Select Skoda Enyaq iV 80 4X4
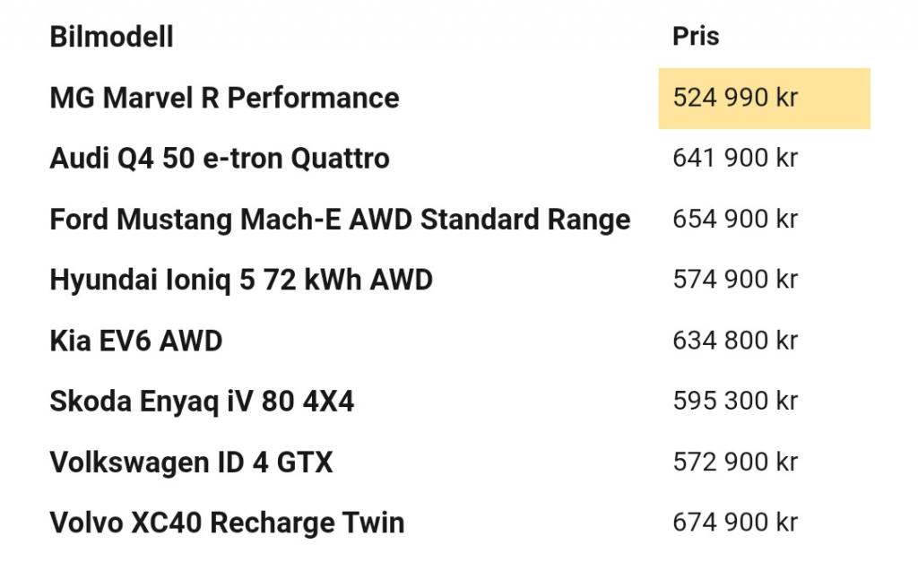The width and height of the screenshot is (918, 588). coord(202,402)
